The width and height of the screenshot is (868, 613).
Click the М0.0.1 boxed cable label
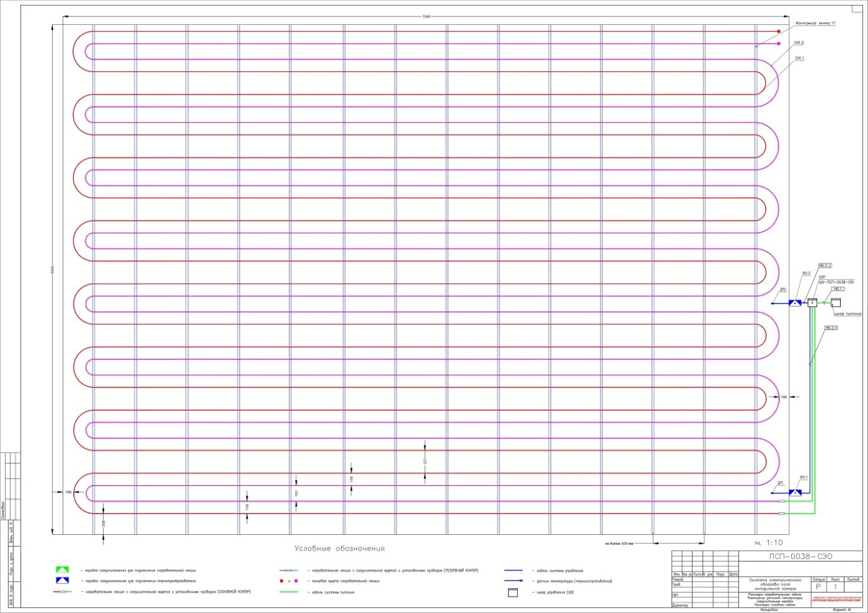pos(831,328)
